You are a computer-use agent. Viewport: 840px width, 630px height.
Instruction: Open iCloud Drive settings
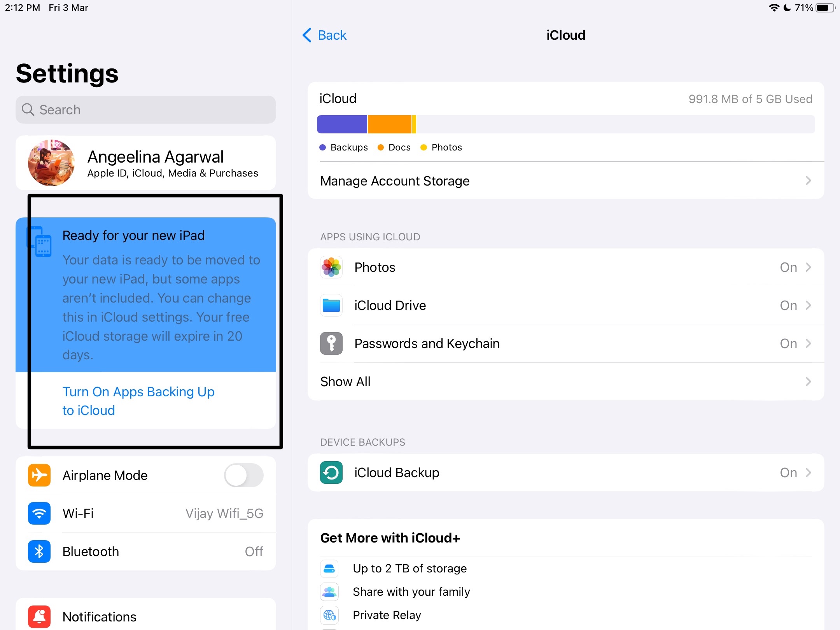click(565, 305)
